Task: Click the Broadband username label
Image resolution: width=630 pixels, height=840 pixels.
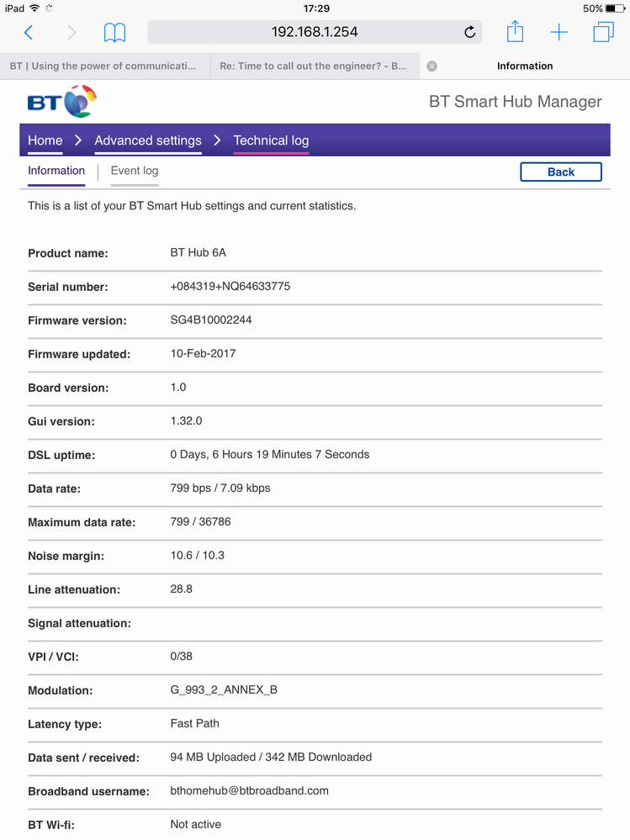Action: (x=88, y=791)
